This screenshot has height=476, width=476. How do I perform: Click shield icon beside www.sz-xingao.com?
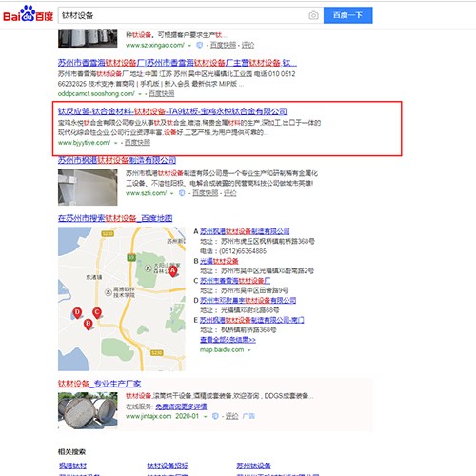[199, 45]
